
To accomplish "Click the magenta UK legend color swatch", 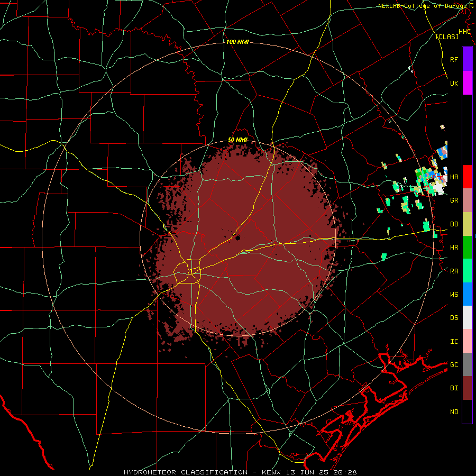I will 467,83.
